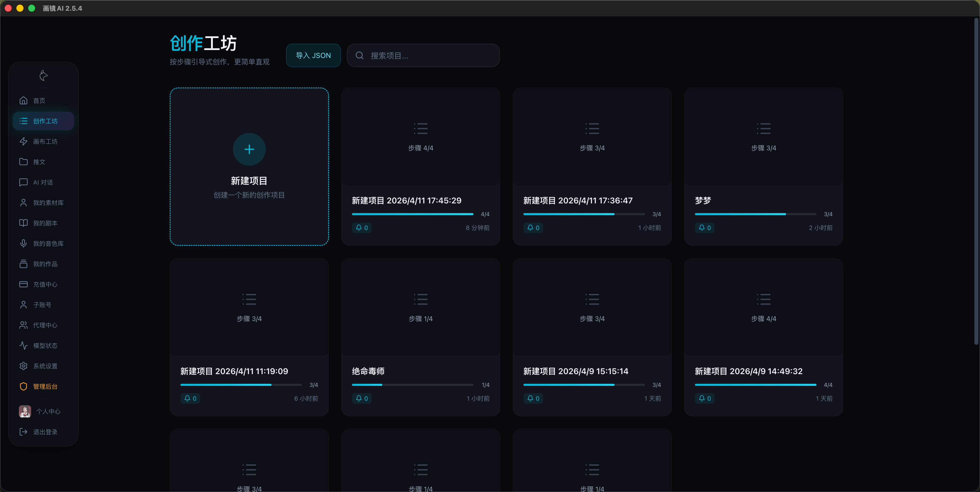Click the progress bar on 绝命毒师 card

click(x=412, y=385)
